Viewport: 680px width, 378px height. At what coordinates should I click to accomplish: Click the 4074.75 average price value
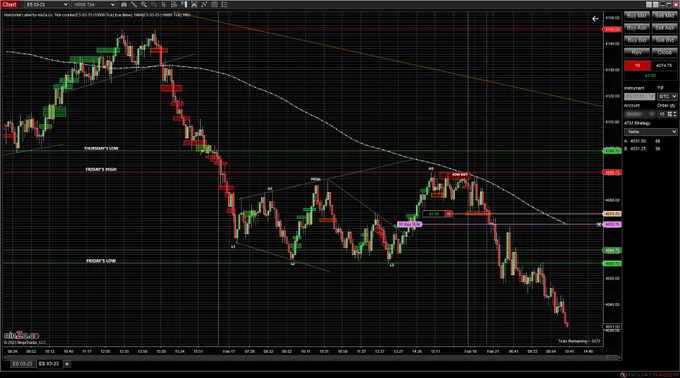(x=664, y=65)
